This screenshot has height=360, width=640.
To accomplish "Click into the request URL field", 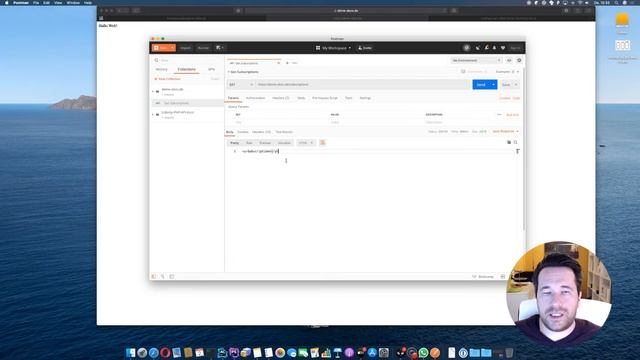I will [x=362, y=84].
